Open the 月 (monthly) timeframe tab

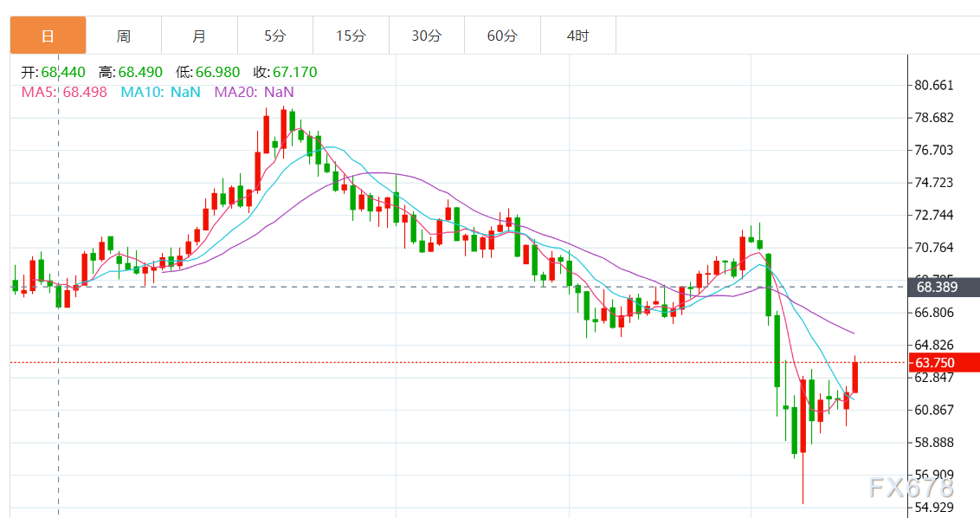[199, 36]
